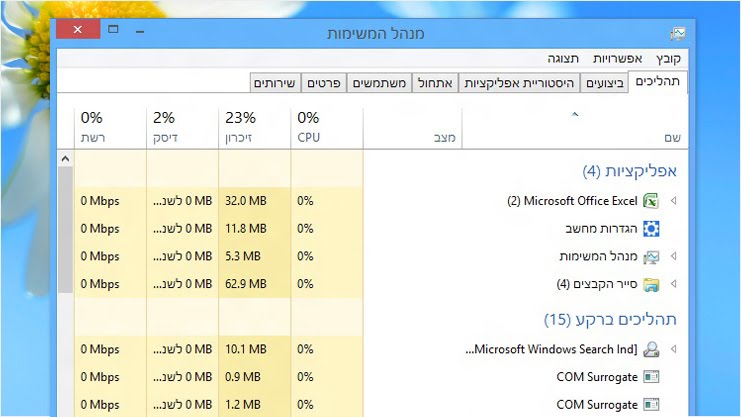
Task: Sort by the זיכרון column header
Action: tap(255, 128)
